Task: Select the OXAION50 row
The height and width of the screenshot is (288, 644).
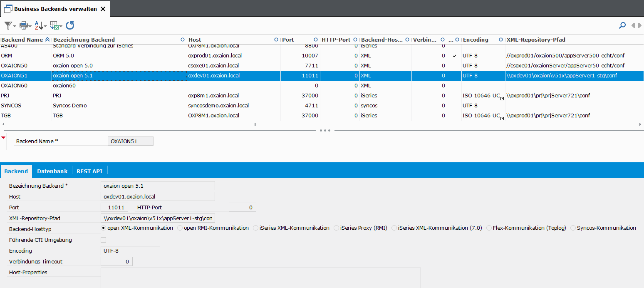Action: 322,65
